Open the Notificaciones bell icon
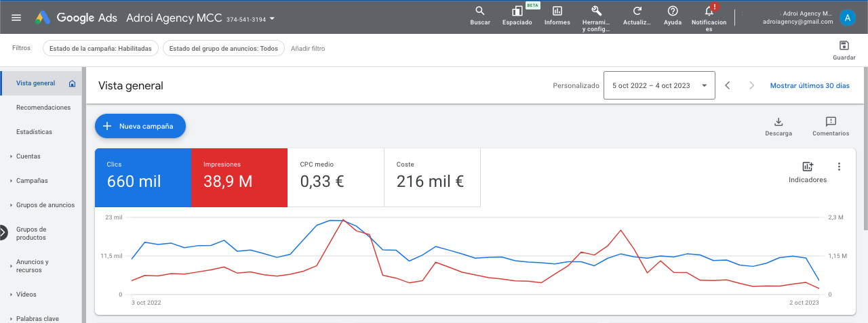Screen dimensions: 868x323 (x=709, y=12)
